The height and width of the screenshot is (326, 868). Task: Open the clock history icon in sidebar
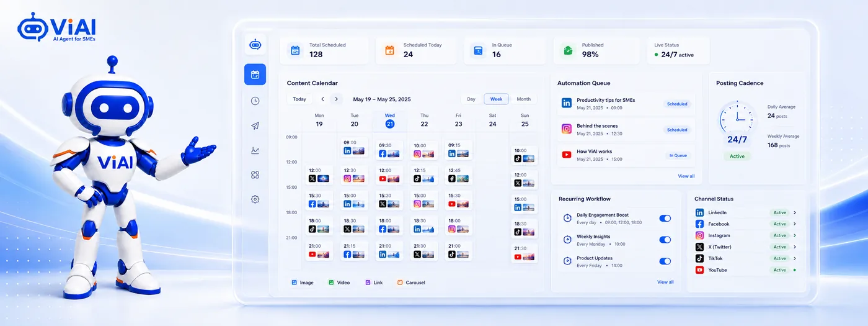pyautogui.click(x=255, y=101)
